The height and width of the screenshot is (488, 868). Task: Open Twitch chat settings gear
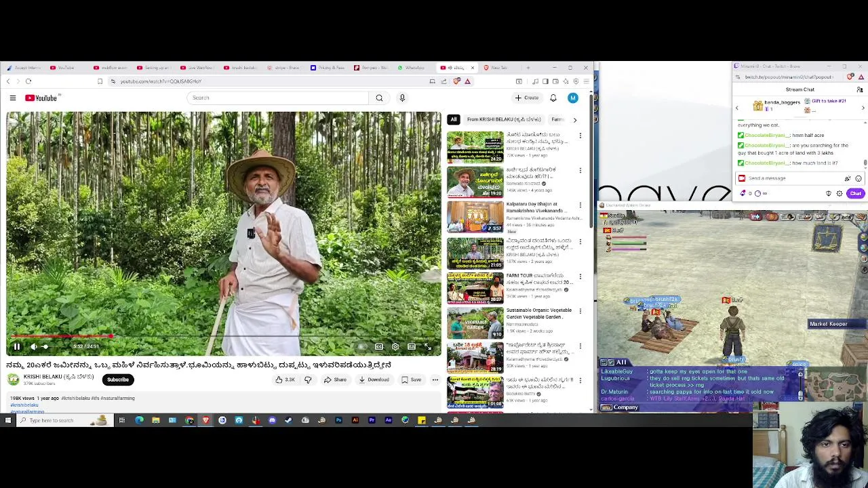point(840,194)
